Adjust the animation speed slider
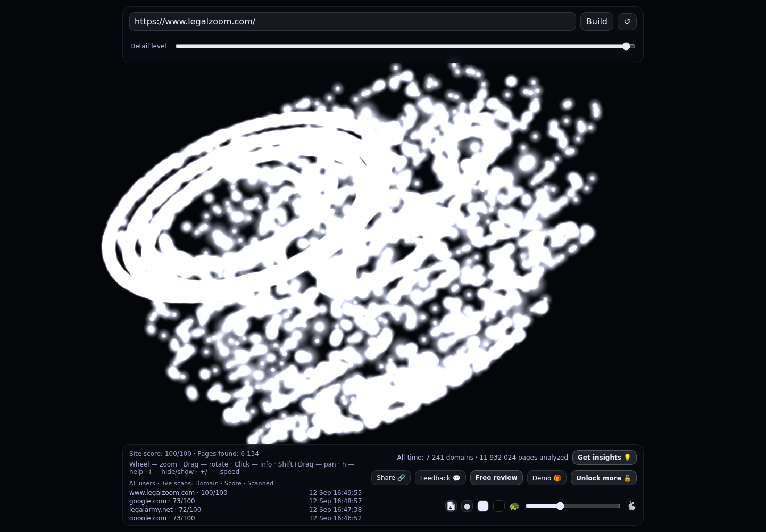This screenshot has height=532, width=766. (573, 506)
